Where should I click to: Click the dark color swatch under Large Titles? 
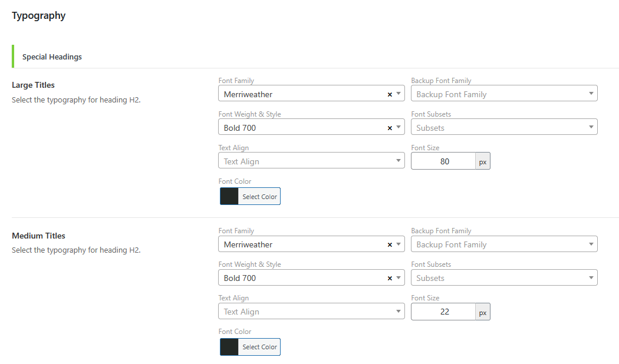(229, 196)
